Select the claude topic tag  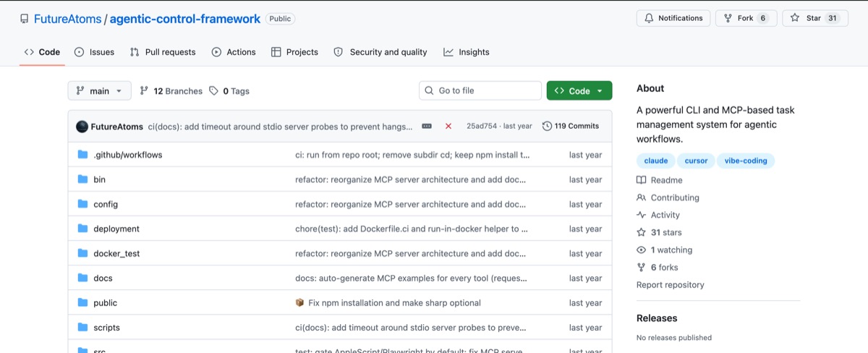656,161
